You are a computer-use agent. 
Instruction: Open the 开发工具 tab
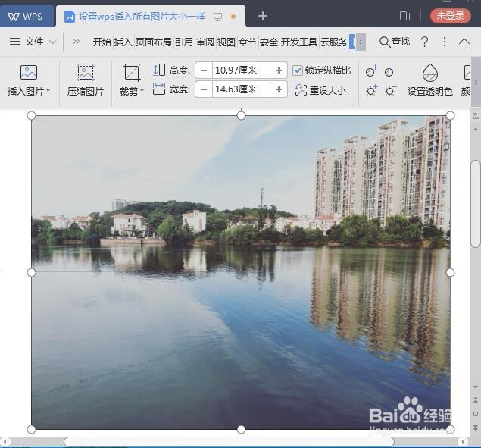click(x=298, y=42)
